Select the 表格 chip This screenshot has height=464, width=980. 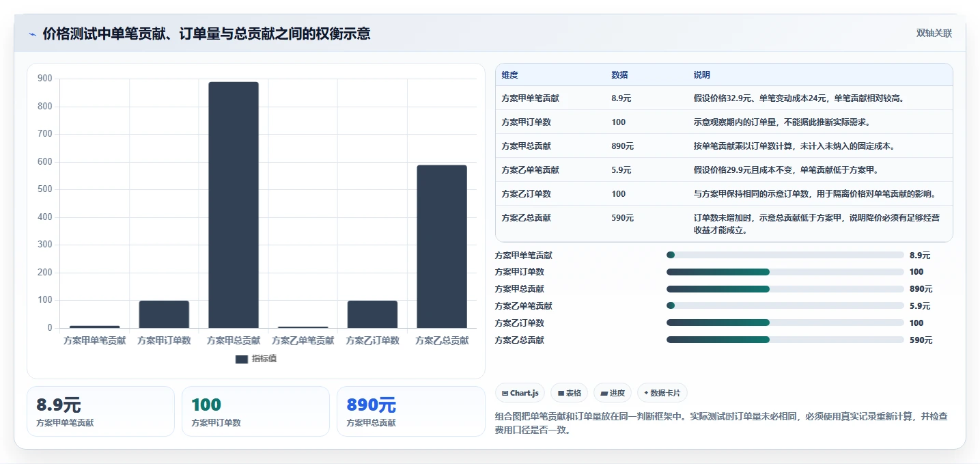point(569,393)
